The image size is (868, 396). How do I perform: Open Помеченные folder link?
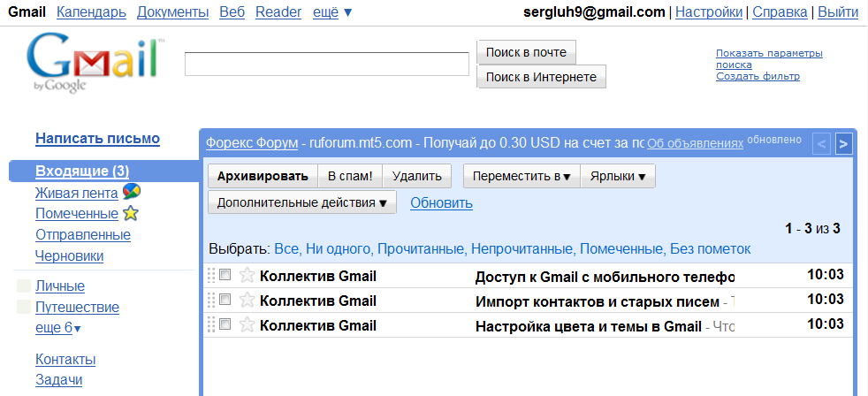coord(77,214)
